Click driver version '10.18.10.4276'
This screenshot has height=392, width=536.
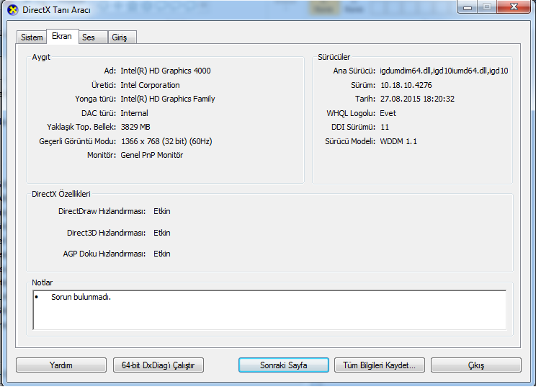[406, 85]
